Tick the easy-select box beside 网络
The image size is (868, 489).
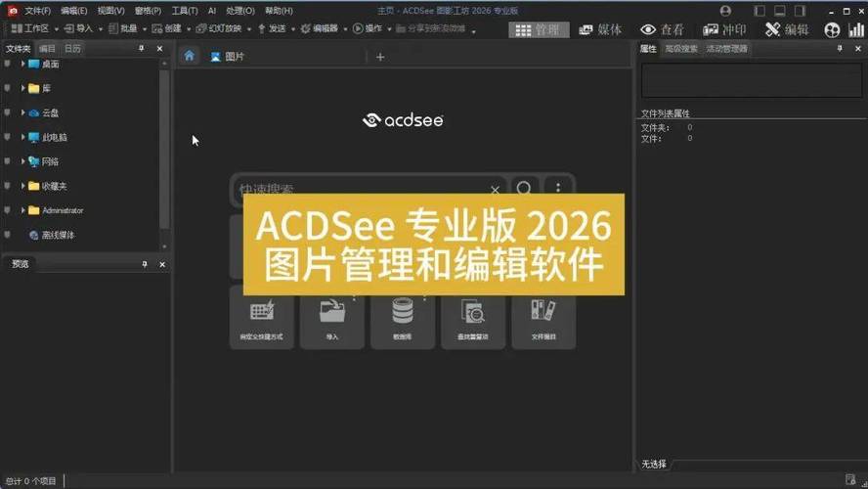coord(7,161)
